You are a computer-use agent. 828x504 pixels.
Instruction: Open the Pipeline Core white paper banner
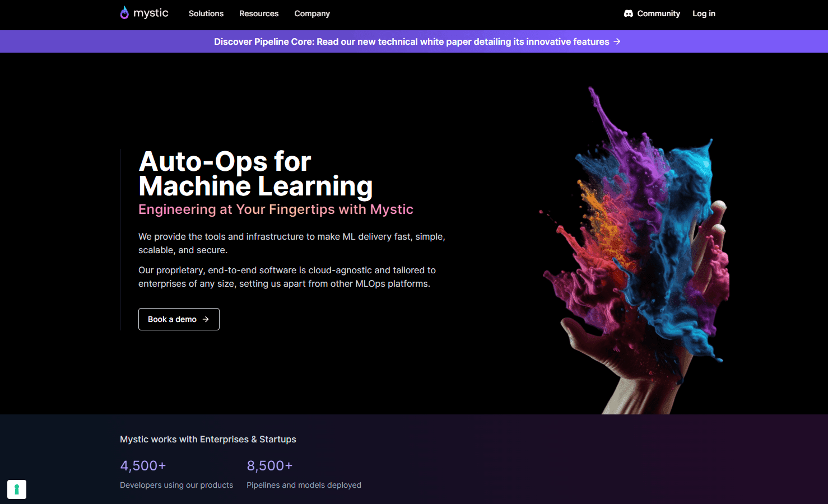[x=414, y=41]
